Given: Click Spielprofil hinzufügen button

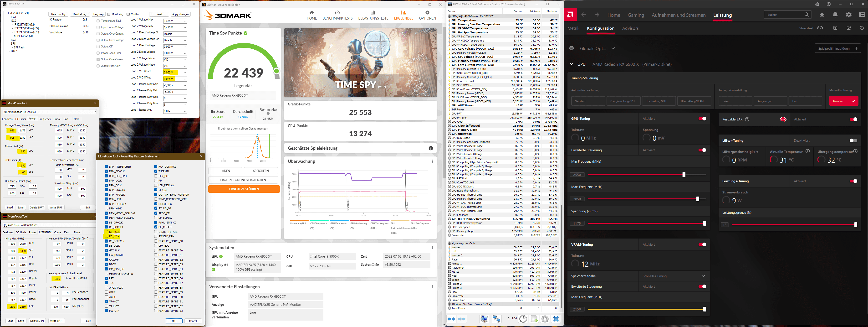Looking at the screenshot, I should (838, 49).
